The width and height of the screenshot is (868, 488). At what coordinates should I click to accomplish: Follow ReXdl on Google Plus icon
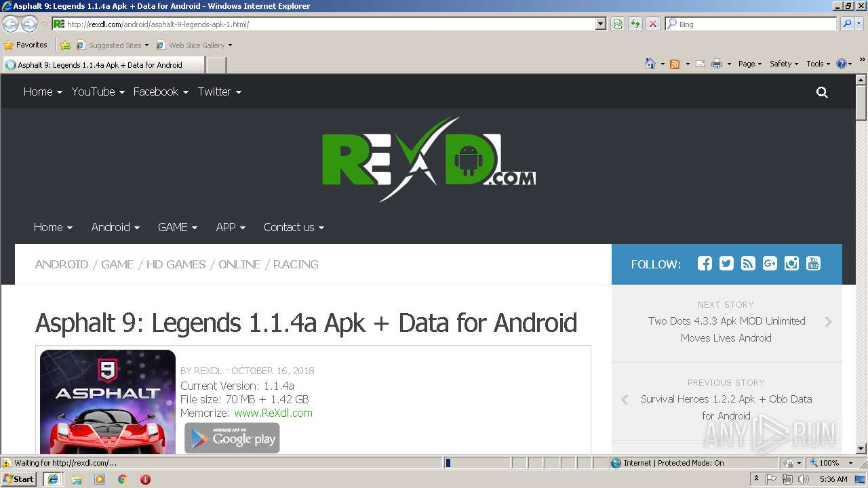[x=770, y=264]
